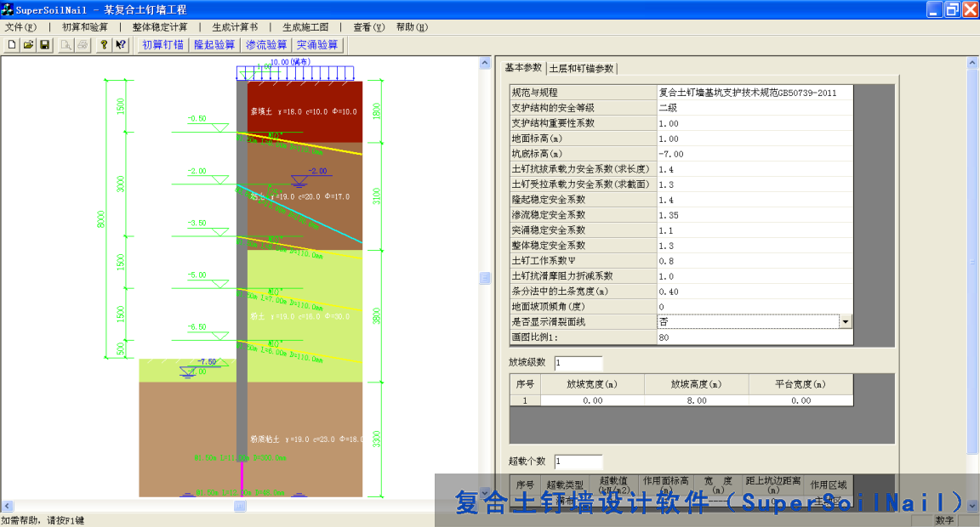Image resolution: width=980 pixels, height=527 pixels.
Task: Click the 平台宽度(m) cell 0.00
Action: tap(801, 400)
